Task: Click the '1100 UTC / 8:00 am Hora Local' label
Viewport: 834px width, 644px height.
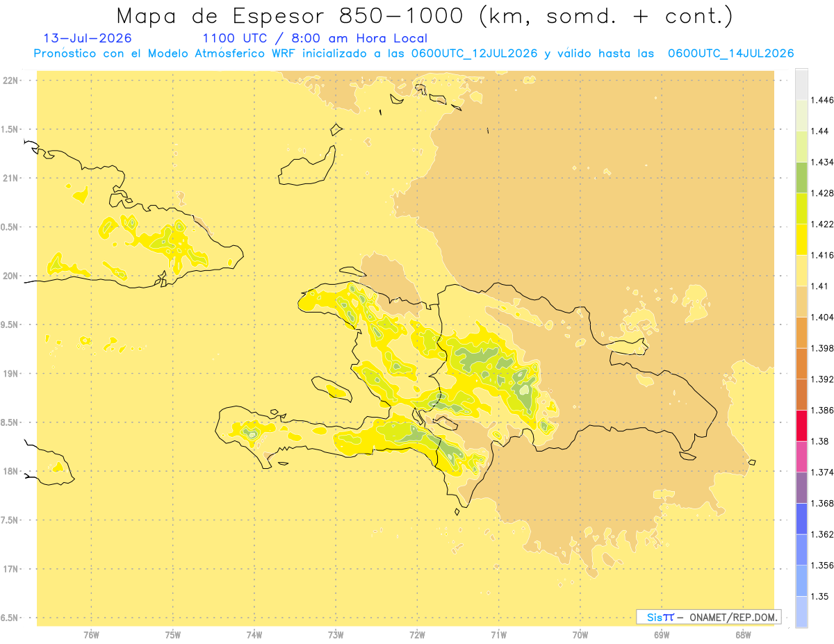Action: (x=315, y=39)
